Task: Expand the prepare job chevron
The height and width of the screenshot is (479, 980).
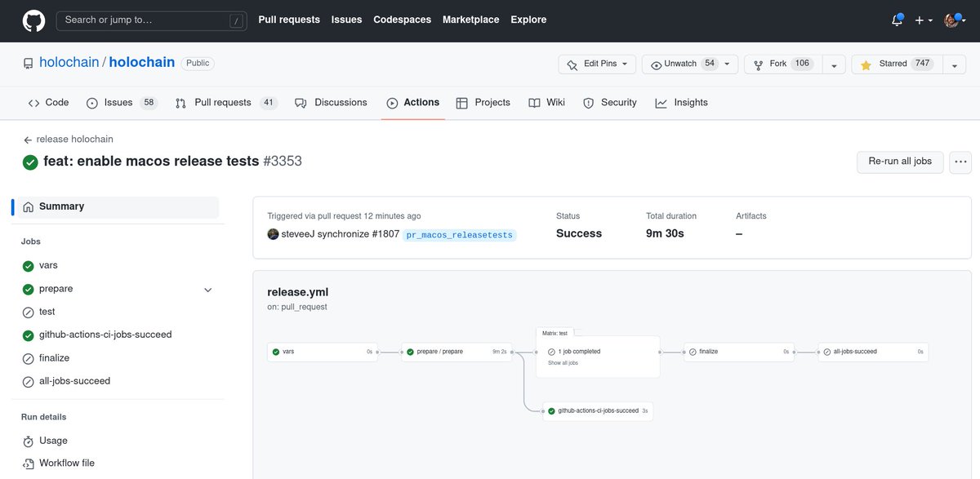Action: coord(207,290)
